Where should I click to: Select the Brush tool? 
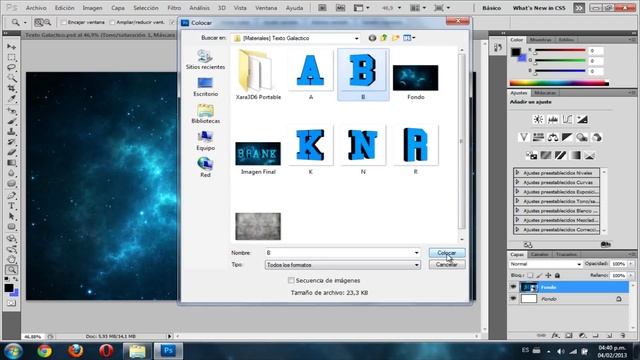[x=11, y=121]
